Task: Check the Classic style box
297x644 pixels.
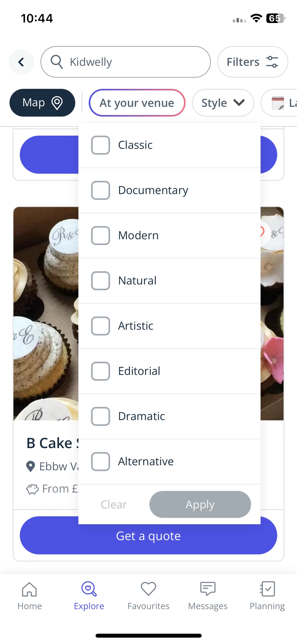Action: point(101,145)
